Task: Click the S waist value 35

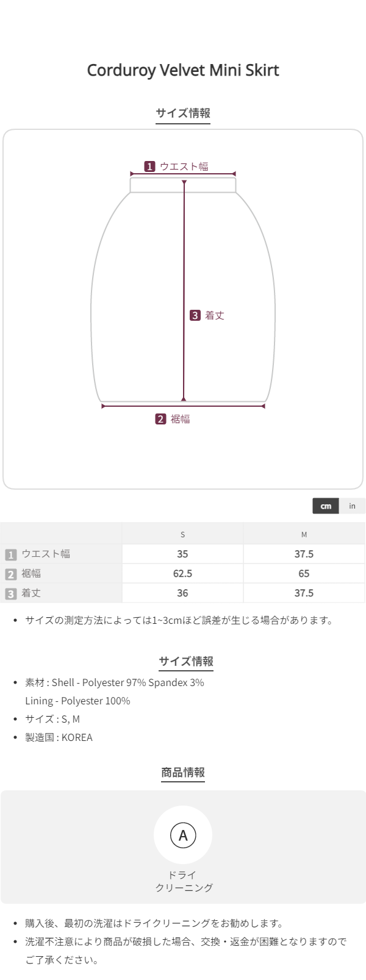Action: [182, 554]
